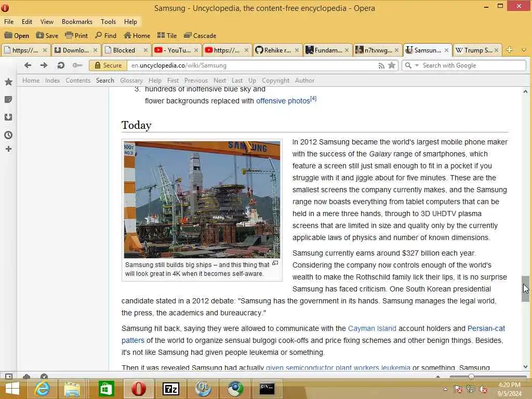Open the File menu
The width and height of the screenshot is (532, 399).
[x=9, y=22]
